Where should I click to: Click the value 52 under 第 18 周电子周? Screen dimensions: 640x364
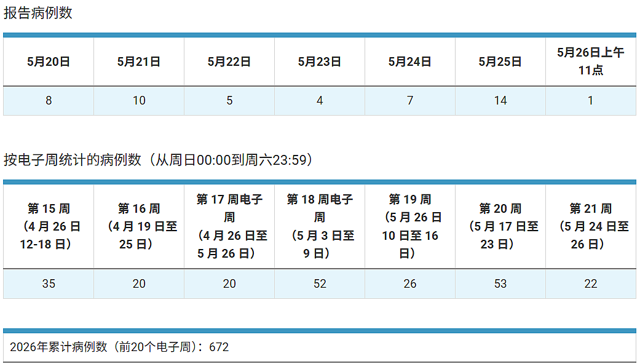pos(320,283)
